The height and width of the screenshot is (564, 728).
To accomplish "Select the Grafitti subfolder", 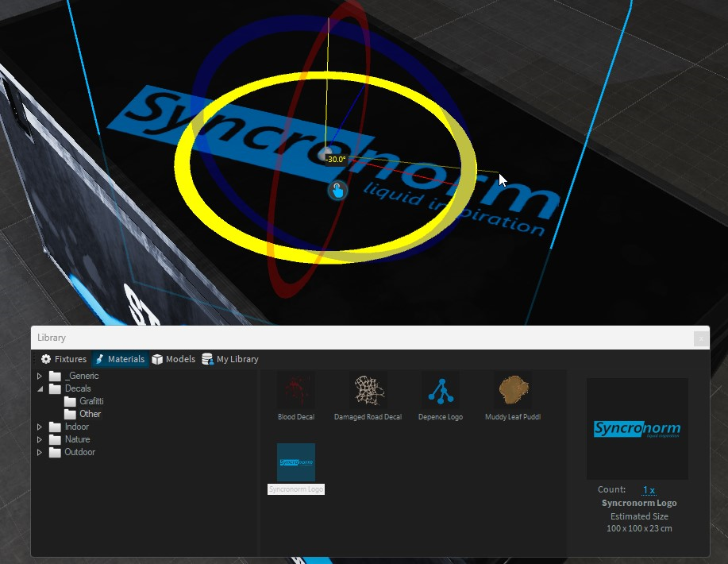I will pyautogui.click(x=91, y=401).
